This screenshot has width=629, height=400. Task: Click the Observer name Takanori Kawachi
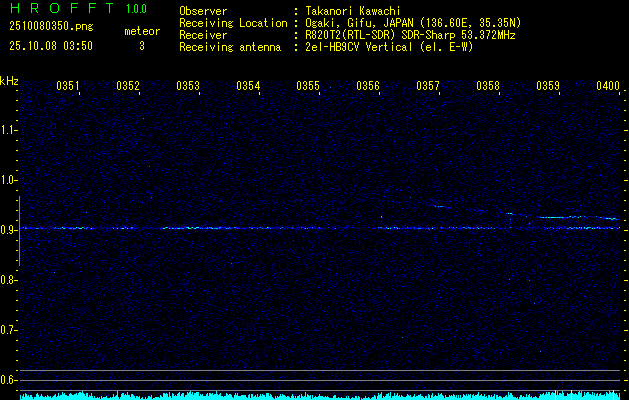tap(353, 11)
